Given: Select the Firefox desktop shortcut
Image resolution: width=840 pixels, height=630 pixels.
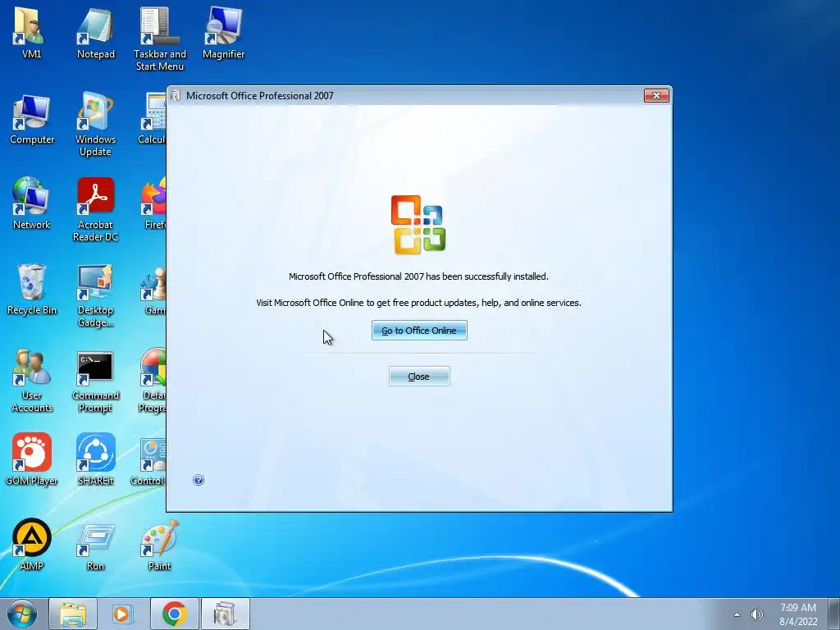Looking at the screenshot, I should (x=153, y=203).
